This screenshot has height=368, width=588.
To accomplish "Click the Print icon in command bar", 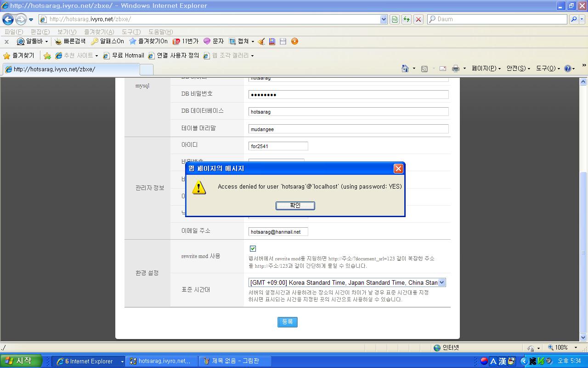I will coord(455,69).
